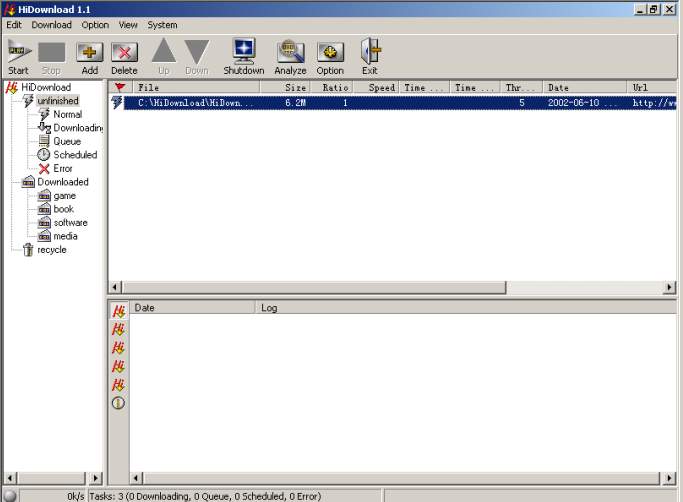Image resolution: width=683 pixels, height=502 pixels.
Task: Open the Download menu
Action: pyautogui.click(x=51, y=25)
